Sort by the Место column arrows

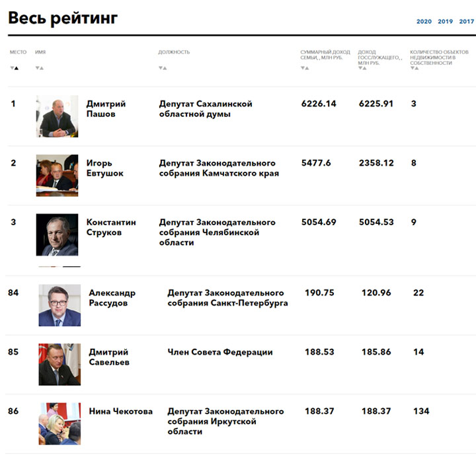click(x=15, y=68)
